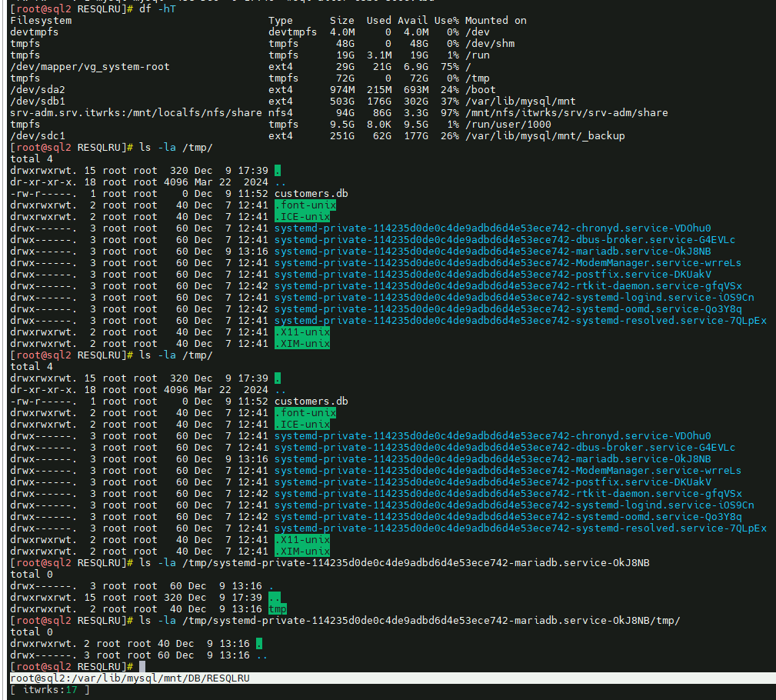
Task: Select the /dev/mapper/vg_system-root filesystem entry
Action: tap(90, 66)
